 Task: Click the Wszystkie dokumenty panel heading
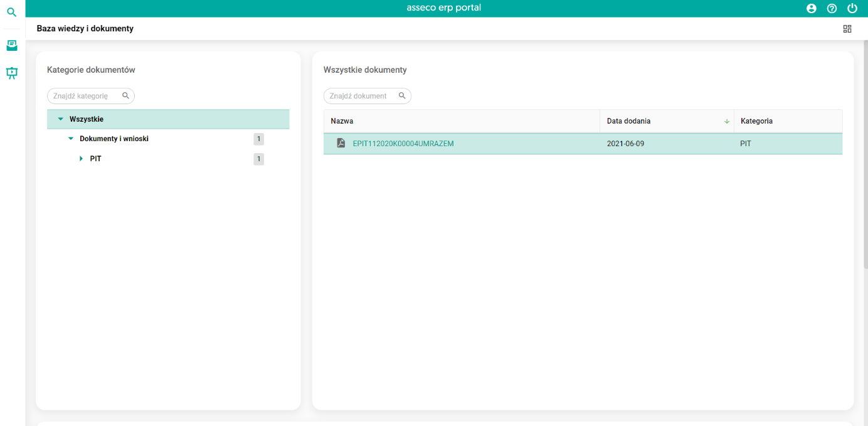coord(365,70)
